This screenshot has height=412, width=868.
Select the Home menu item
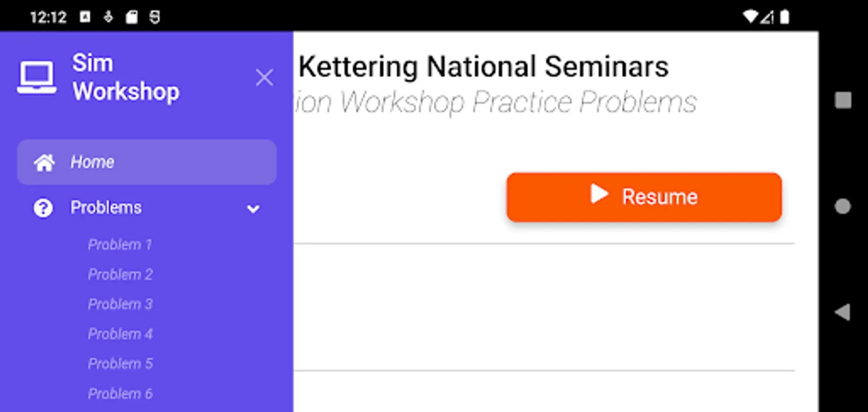point(146,163)
